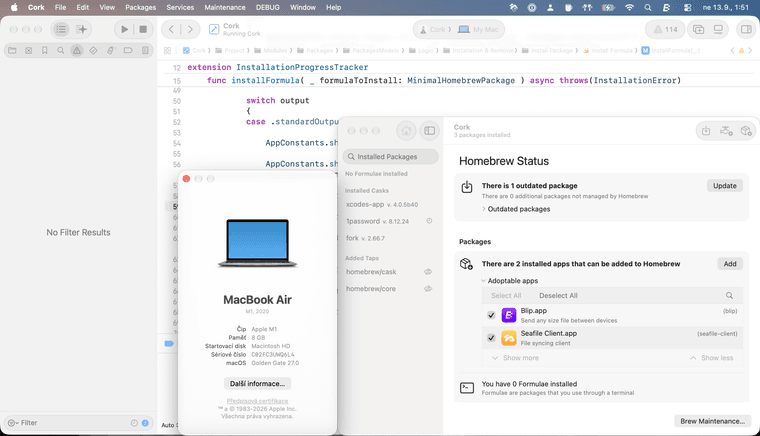Stop the running Cork scheme
Screen dimensions: 760x436
pos(143,30)
